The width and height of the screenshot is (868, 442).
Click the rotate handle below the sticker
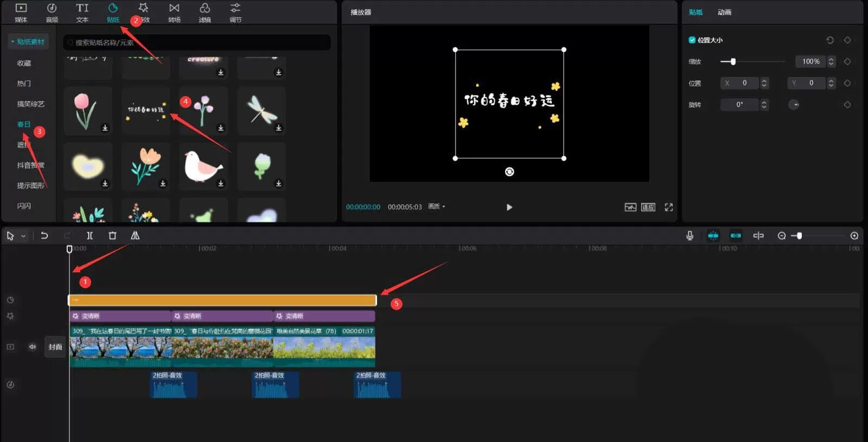[509, 172]
